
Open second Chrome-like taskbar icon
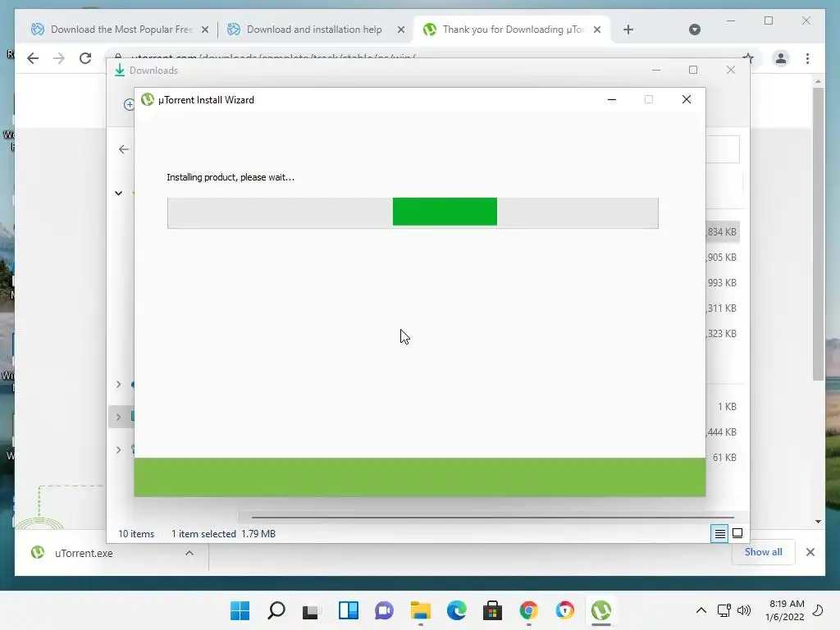(x=564, y=610)
